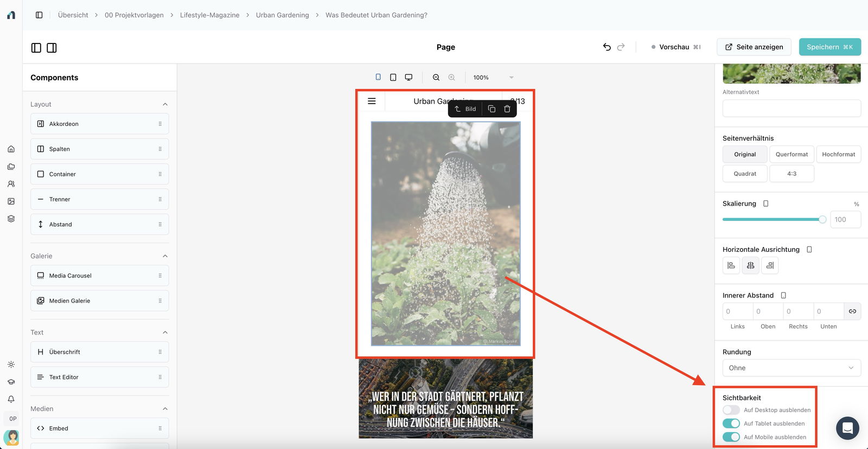Image resolution: width=868 pixels, height=449 pixels.
Task: Turn off Auf Mobile ausblenden
Action: 731,437
